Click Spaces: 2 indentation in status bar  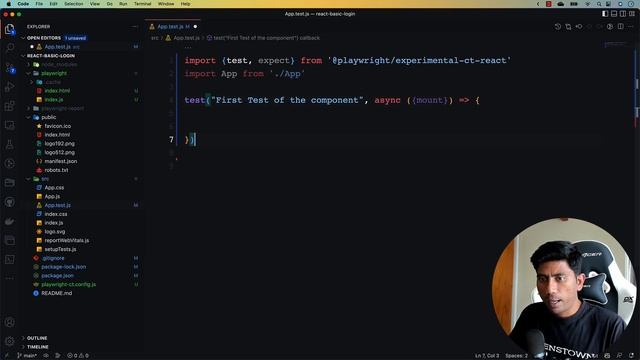516,356
